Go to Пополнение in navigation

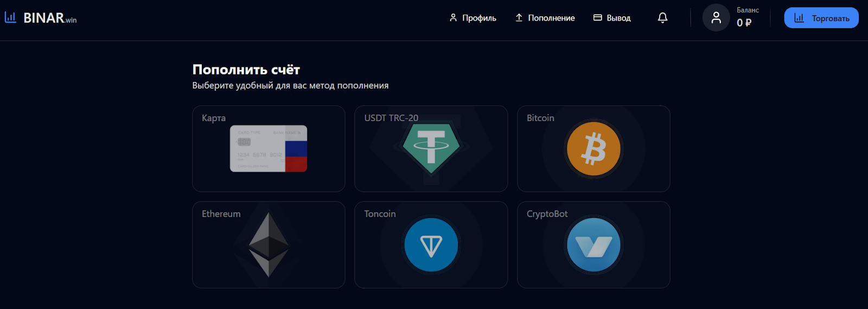(545, 18)
